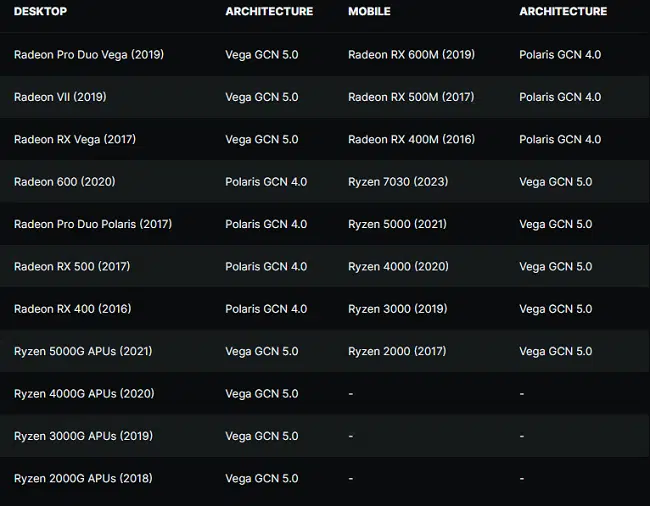Pick the Radeon RX Vega (2017) entry
Screen dimensions: 650x506
coord(75,139)
